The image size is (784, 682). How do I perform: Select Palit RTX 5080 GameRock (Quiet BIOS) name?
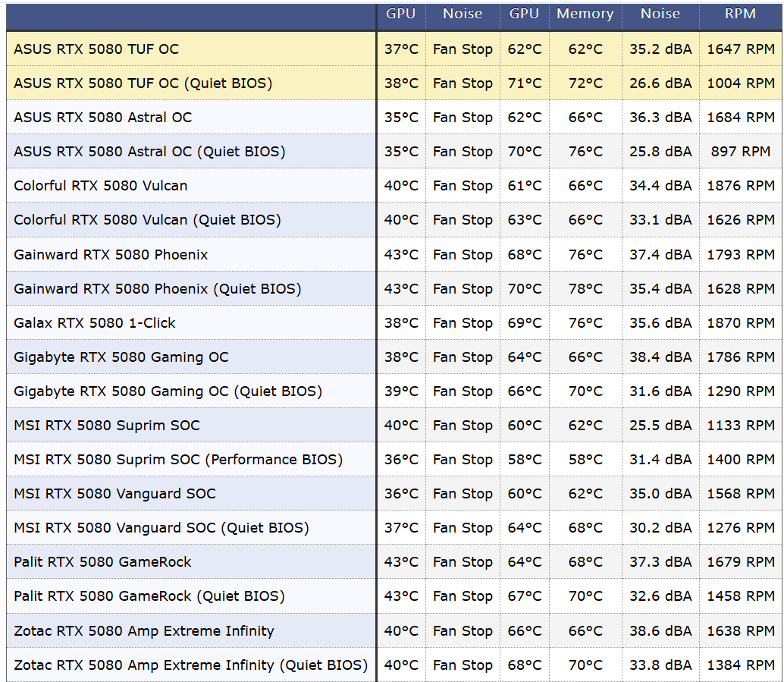[149, 596]
